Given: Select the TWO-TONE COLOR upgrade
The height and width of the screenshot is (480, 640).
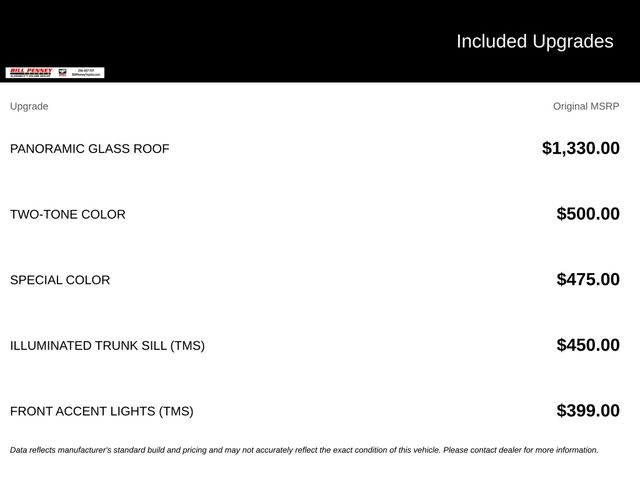Looking at the screenshot, I should pyautogui.click(x=68, y=214).
